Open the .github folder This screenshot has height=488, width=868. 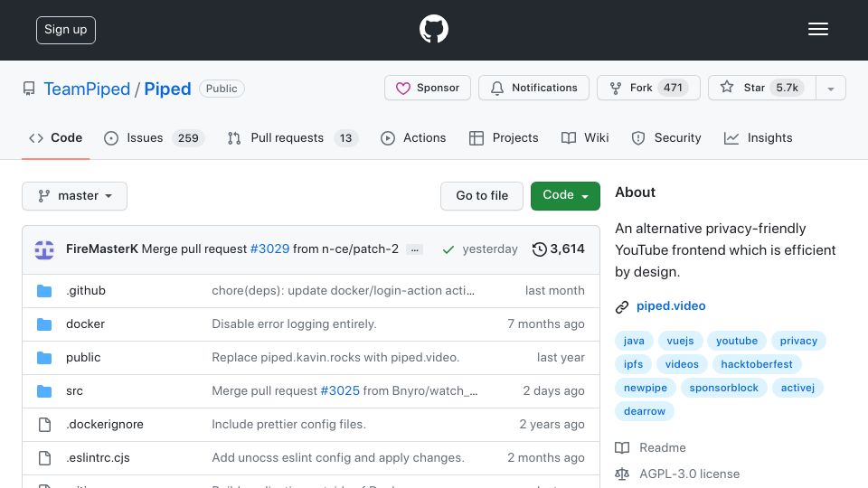(x=86, y=290)
